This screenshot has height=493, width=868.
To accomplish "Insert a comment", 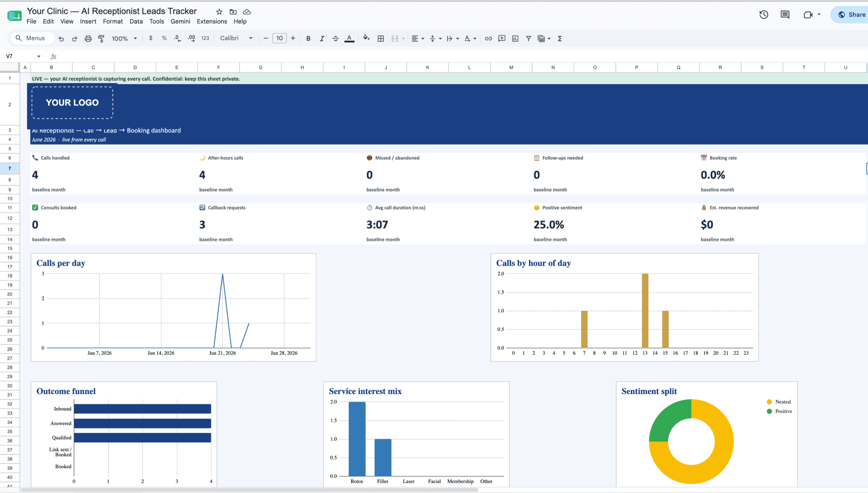I will (x=502, y=39).
